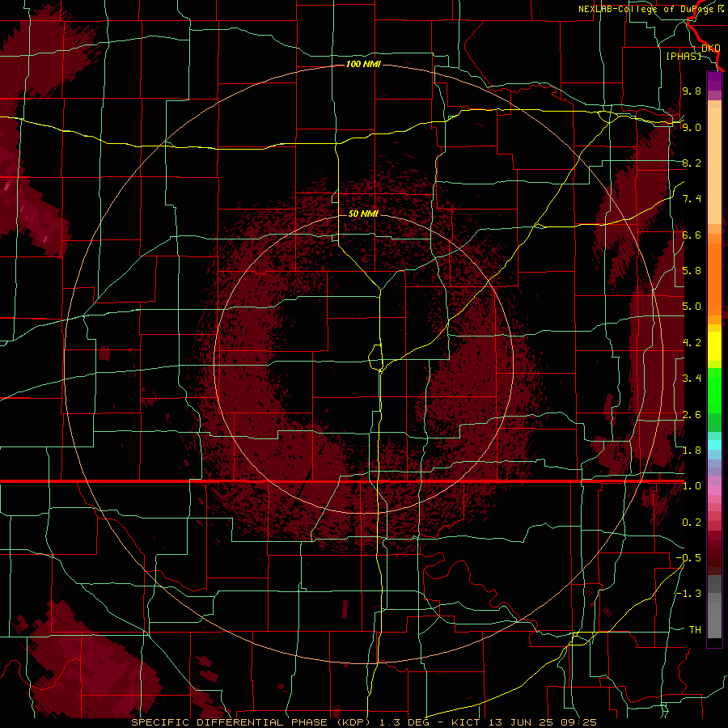Click the 5.0 value on the color scale
The image size is (728, 728).
pyautogui.click(x=692, y=307)
